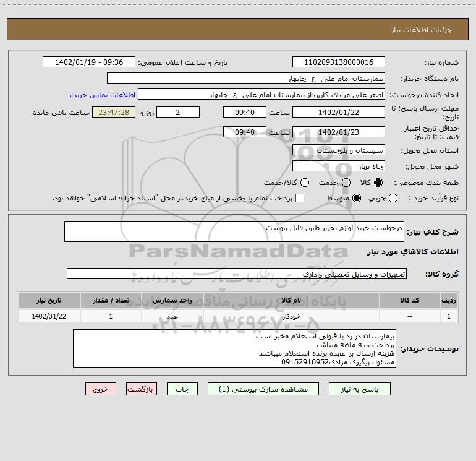Click the بازگشت back button

[142, 389]
